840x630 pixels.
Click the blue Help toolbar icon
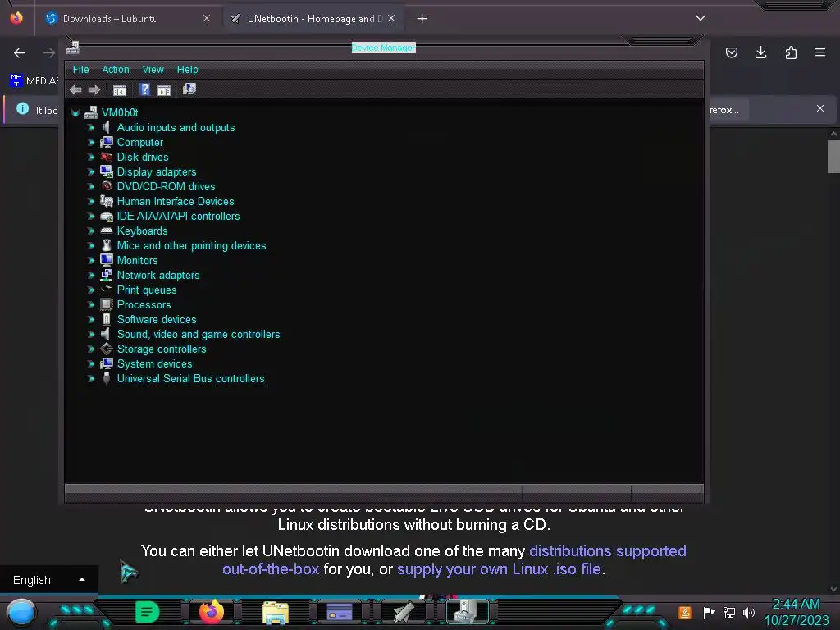144,89
